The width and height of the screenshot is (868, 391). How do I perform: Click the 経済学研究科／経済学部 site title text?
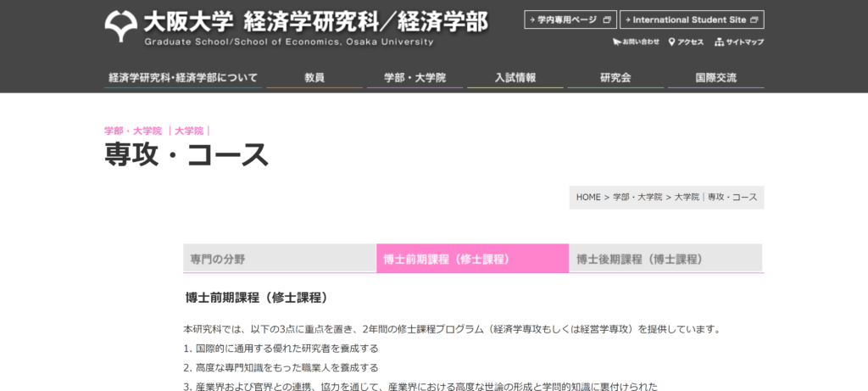click(365, 20)
